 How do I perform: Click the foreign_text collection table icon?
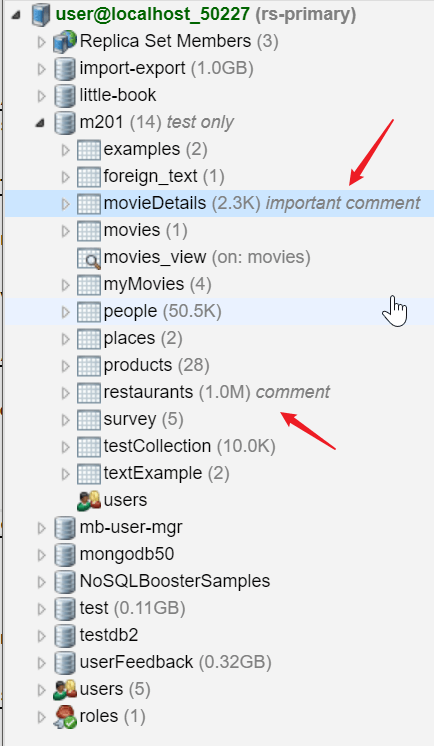(89, 177)
